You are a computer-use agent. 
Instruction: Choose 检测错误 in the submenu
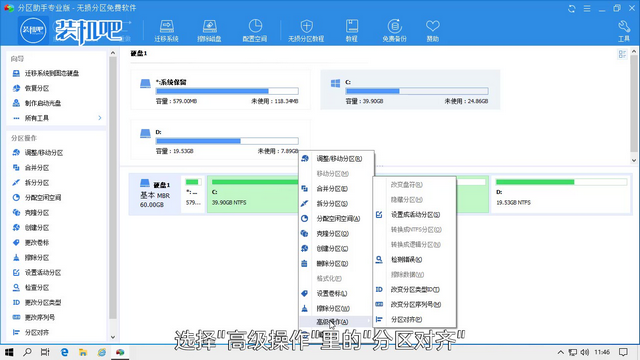click(x=415, y=259)
